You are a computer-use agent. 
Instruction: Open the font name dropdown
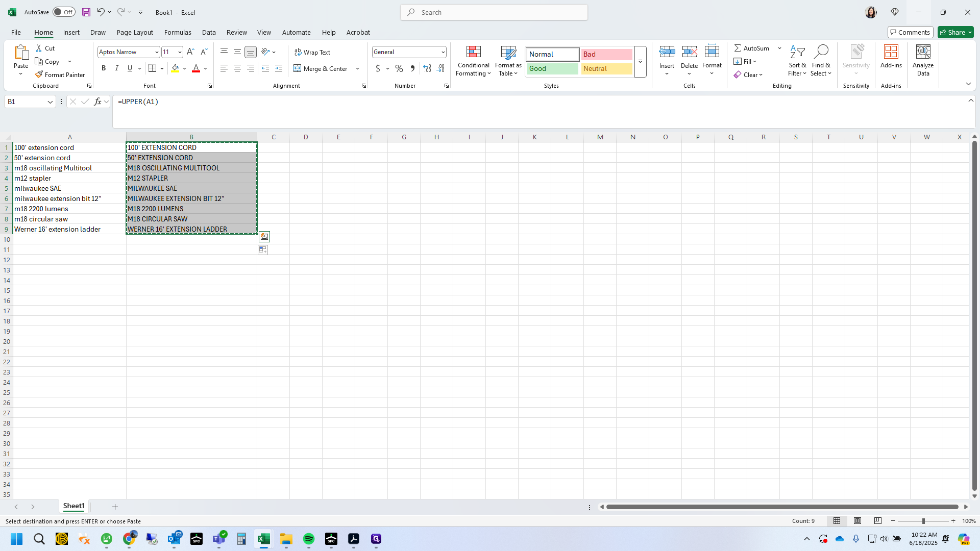(x=157, y=52)
